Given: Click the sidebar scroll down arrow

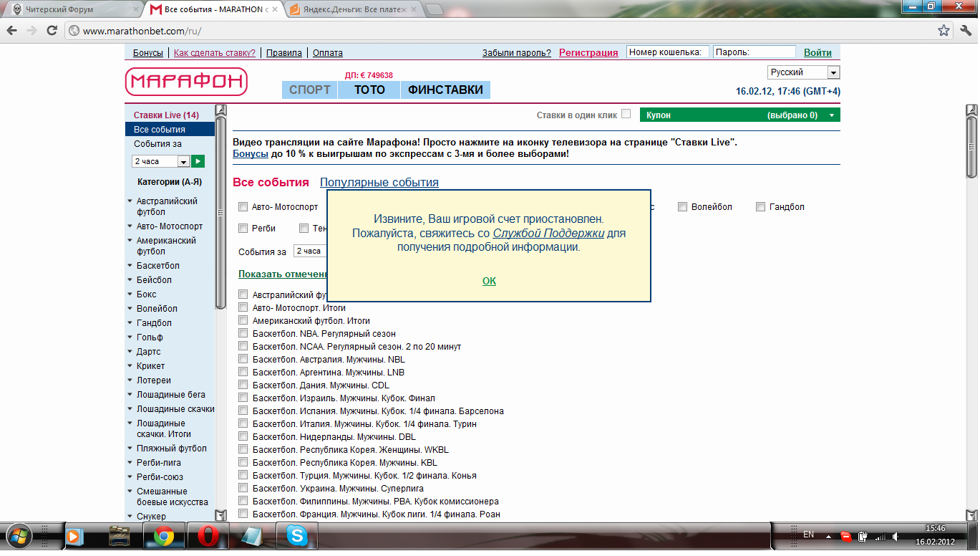Looking at the screenshot, I should coord(220,515).
